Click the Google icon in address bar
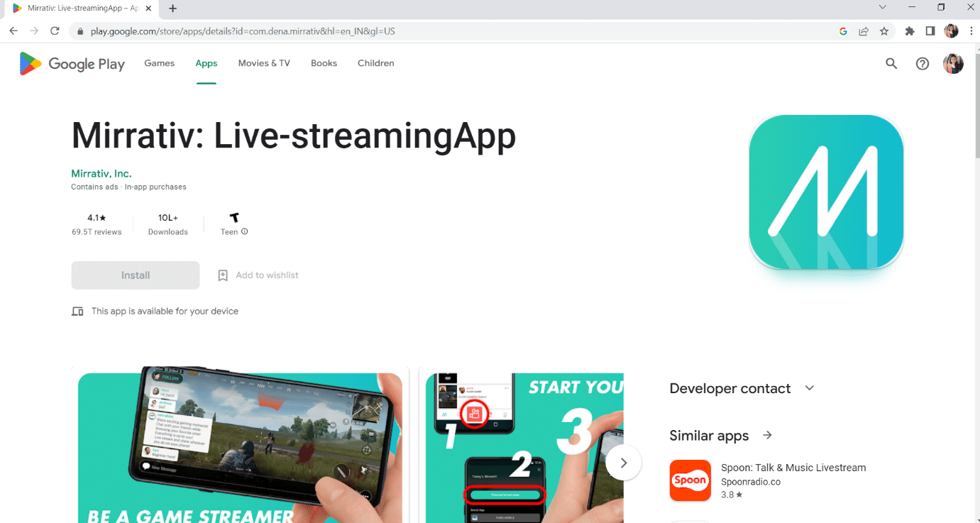Image resolution: width=980 pixels, height=523 pixels. click(843, 31)
